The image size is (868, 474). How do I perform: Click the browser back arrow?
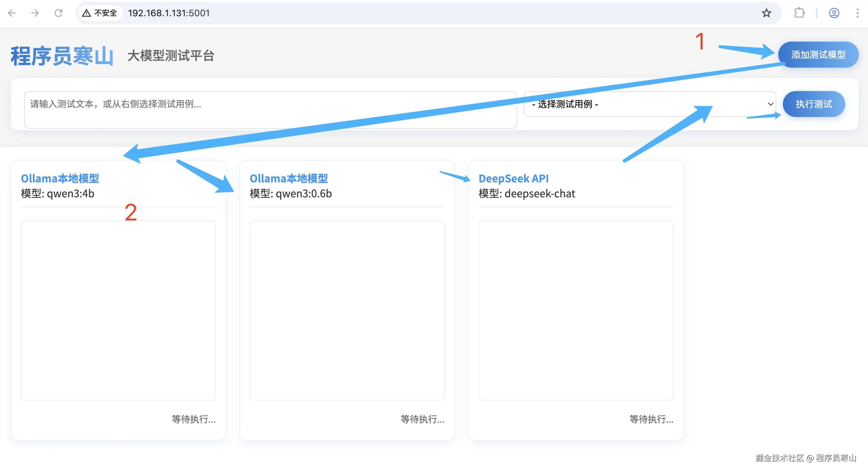click(x=12, y=13)
